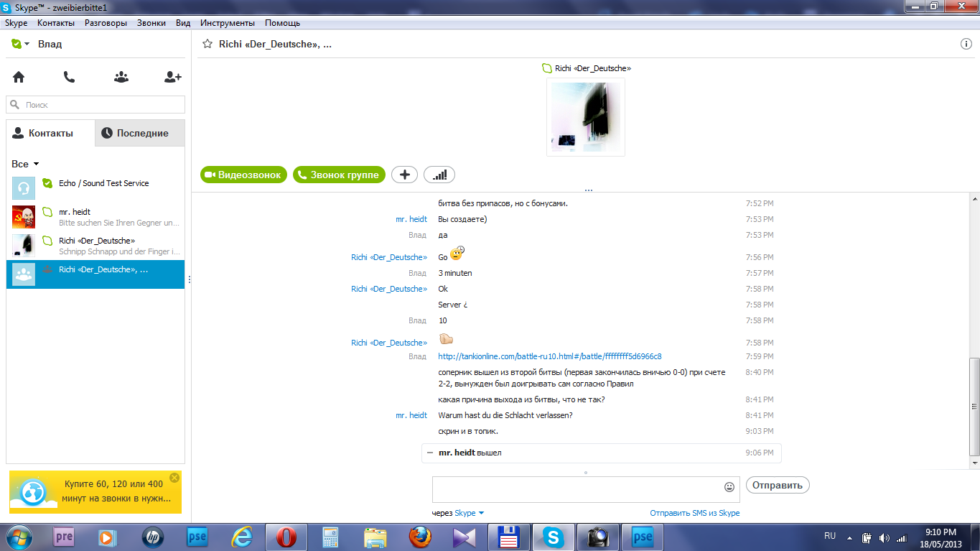Screen dimensions: 980x551
Task: Check call quality signal bars button
Action: pyautogui.click(x=439, y=175)
